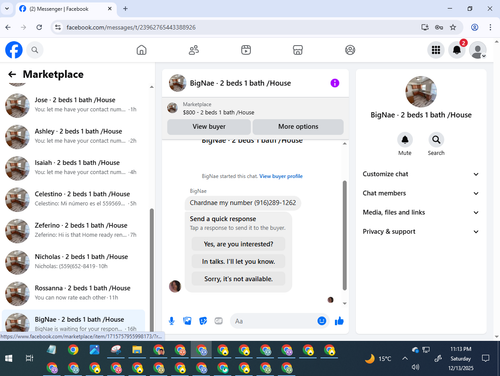
Task: Open Celestino - 2 beds 1 bath conversation
Action: click(73, 199)
